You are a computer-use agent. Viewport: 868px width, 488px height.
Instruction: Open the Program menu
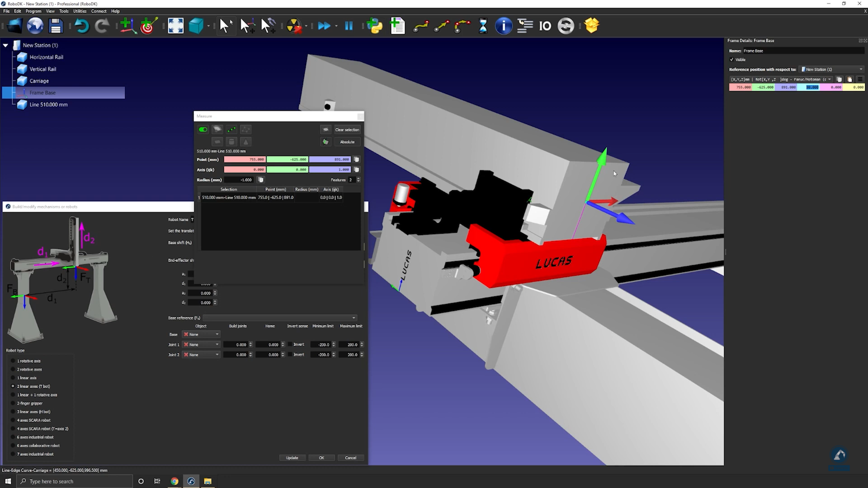(x=33, y=11)
